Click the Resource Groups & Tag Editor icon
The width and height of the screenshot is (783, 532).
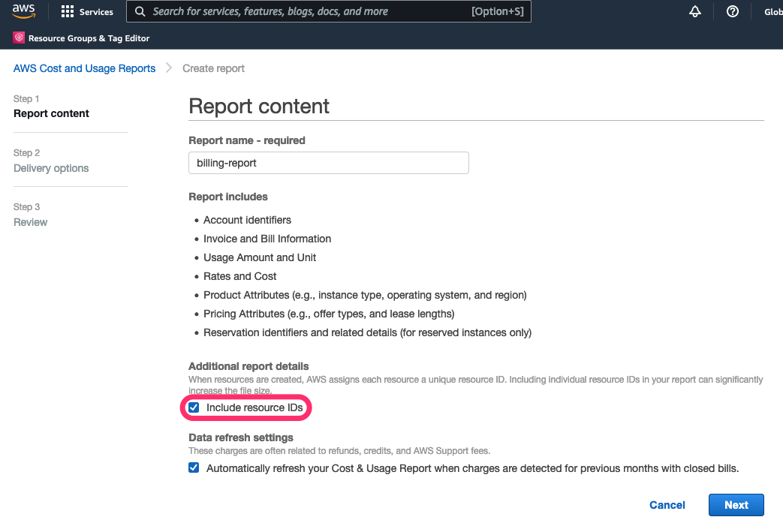[19, 37]
